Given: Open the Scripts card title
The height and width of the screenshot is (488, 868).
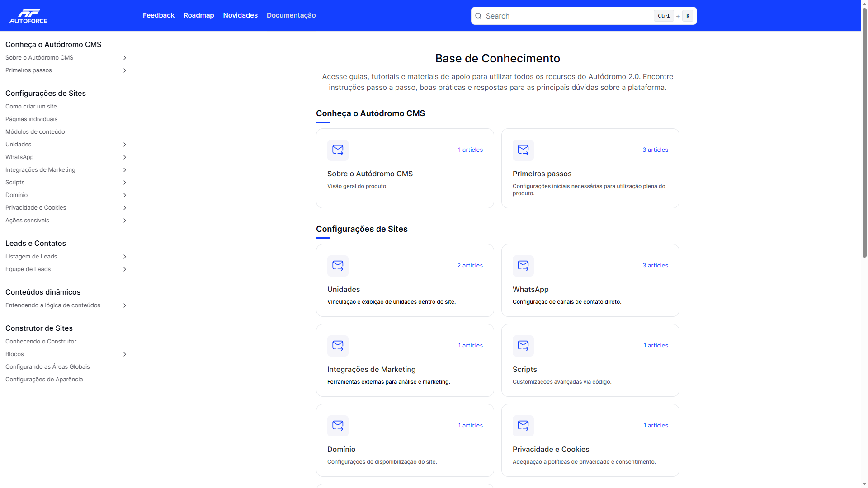Looking at the screenshot, I should pos(525,370).
